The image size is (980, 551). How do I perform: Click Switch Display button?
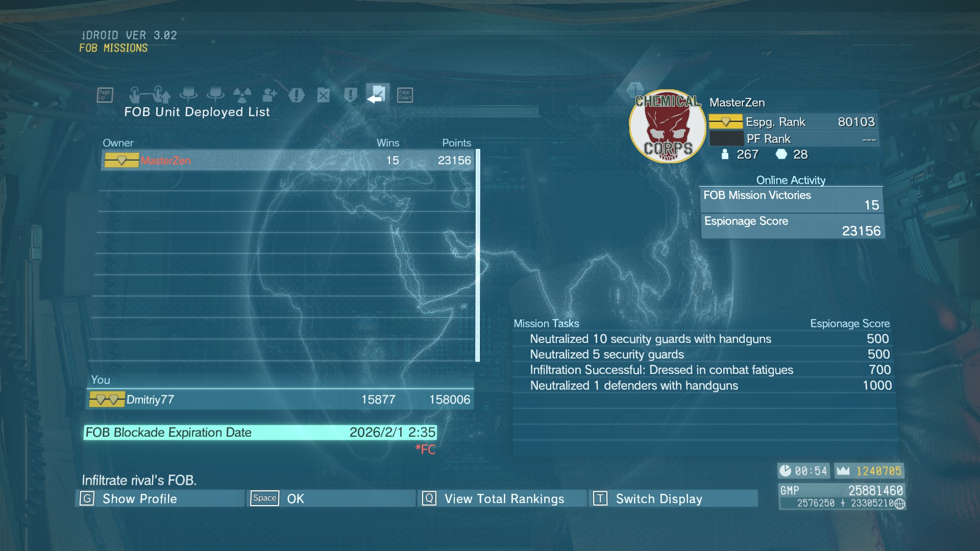(x=673, y=498)
